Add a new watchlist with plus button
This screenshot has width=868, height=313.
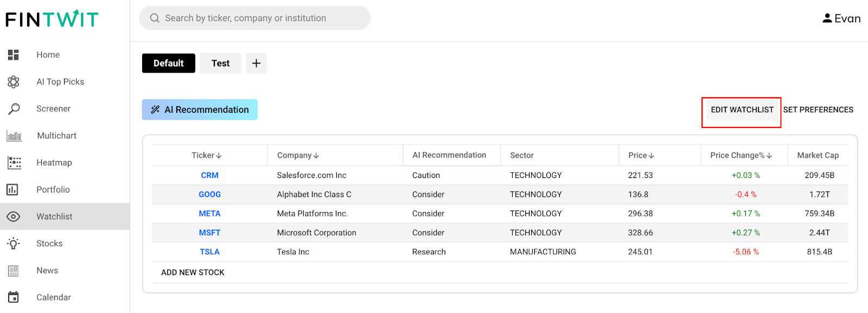[256, 63]
